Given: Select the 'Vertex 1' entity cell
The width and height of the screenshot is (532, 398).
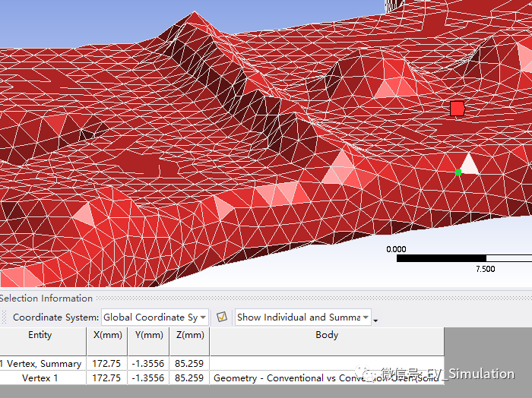Looking at the screenshot, I should point(43,378).
